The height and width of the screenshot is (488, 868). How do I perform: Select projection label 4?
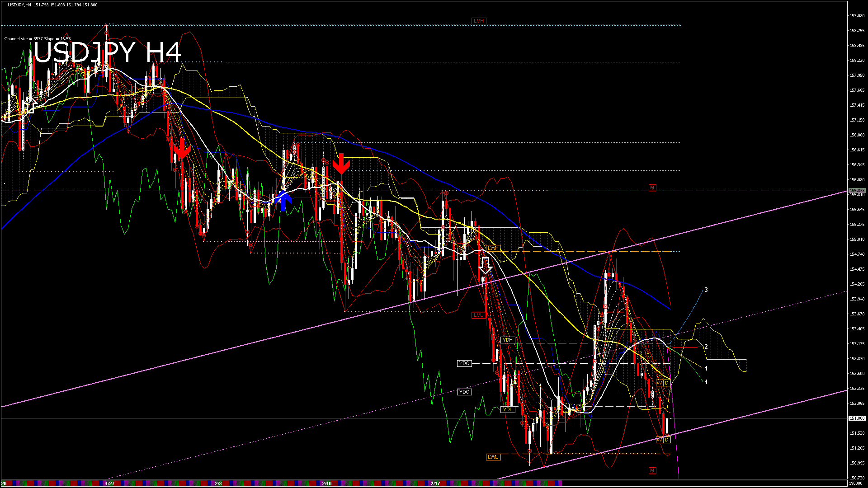[x=706, y=382]
